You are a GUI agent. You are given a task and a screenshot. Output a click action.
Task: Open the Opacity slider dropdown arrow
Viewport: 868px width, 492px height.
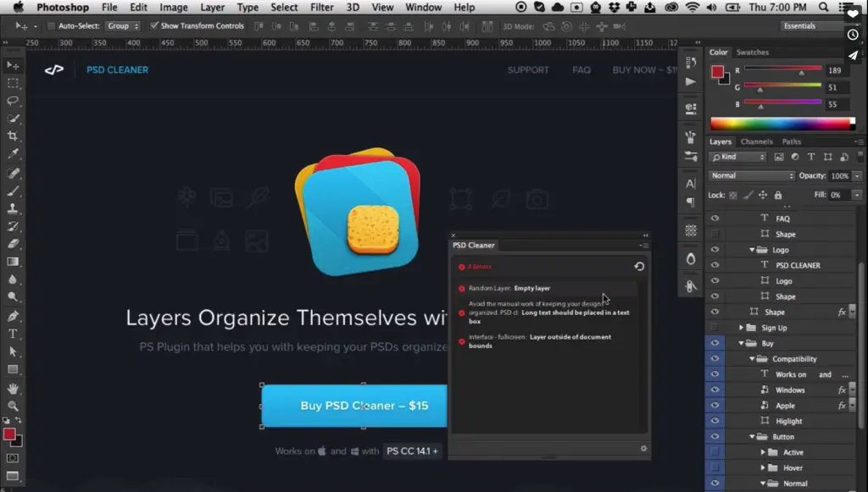857,176
